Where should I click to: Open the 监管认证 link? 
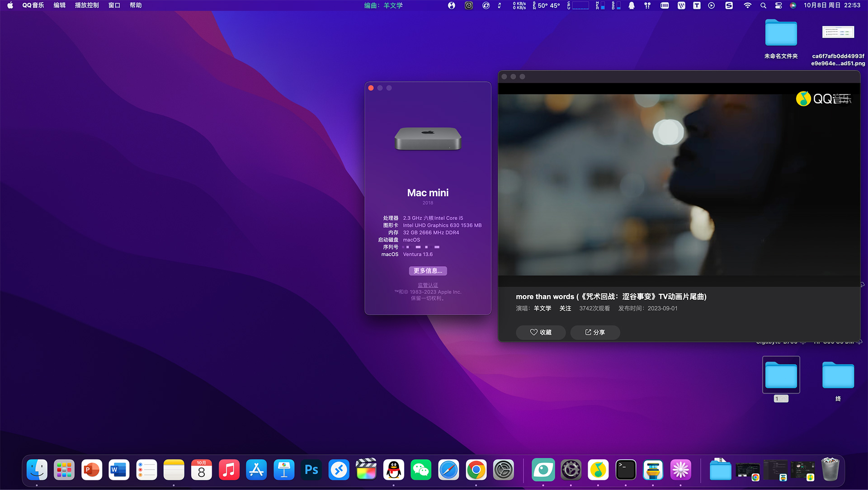pyautogui.click(x=428, y=285)
